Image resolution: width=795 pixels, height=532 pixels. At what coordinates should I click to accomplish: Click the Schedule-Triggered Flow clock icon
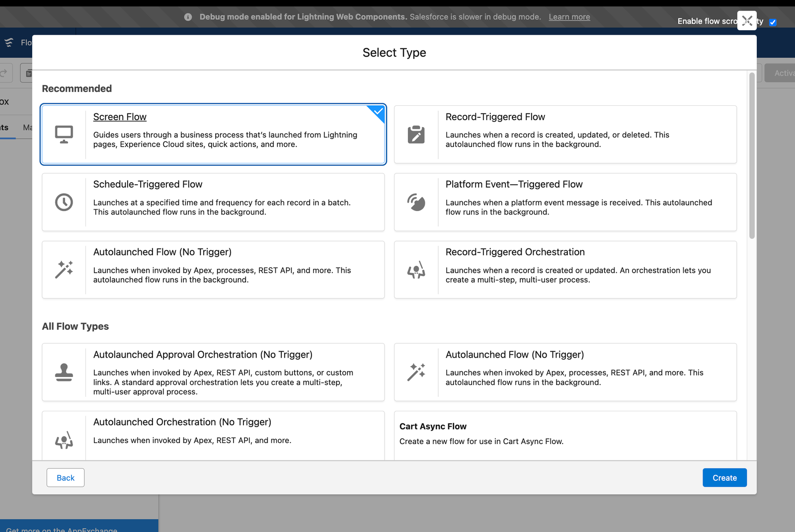(64, 202)
